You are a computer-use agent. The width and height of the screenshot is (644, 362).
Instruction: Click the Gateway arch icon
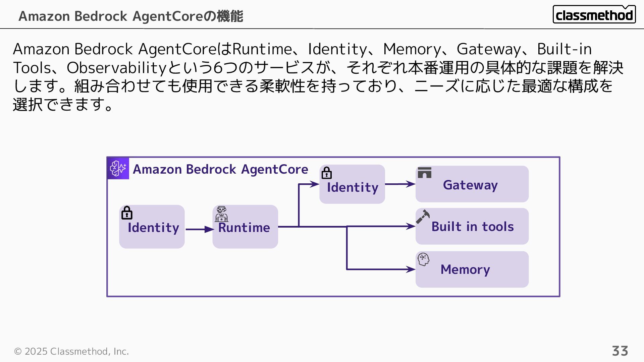424,173
